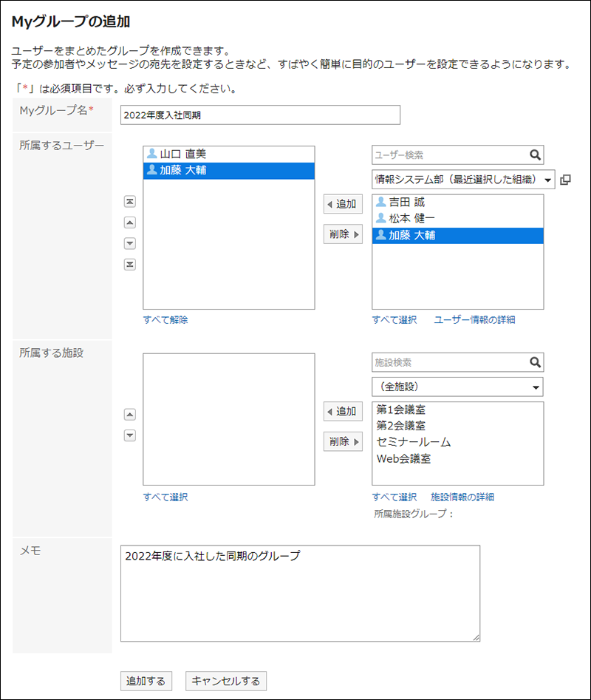Open 施設情報の詳細 link
The height and width of the screenshot is (700, 591).
coord(462,497)
